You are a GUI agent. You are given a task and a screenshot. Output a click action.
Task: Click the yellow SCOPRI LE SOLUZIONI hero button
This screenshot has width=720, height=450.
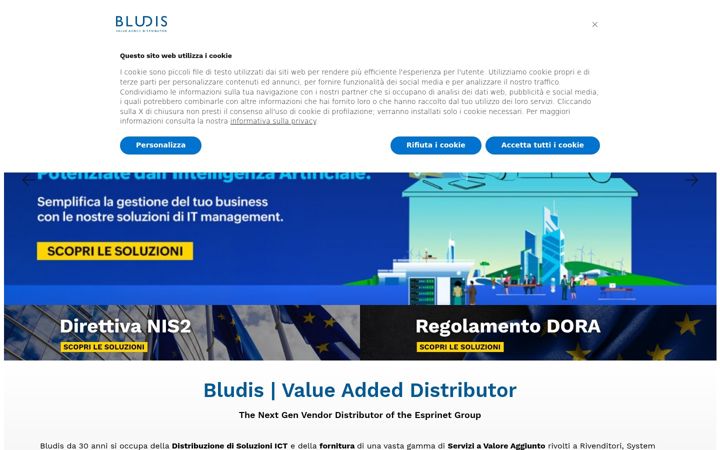point(115,251)
